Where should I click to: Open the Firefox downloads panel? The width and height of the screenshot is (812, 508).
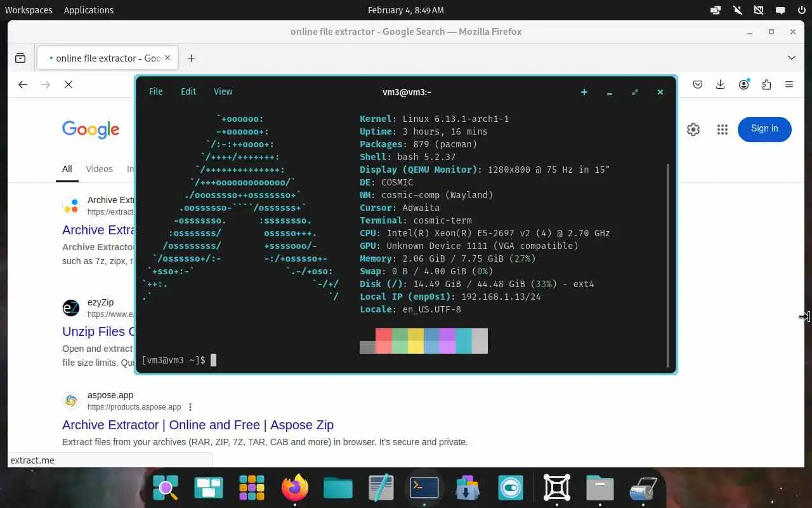721,84
